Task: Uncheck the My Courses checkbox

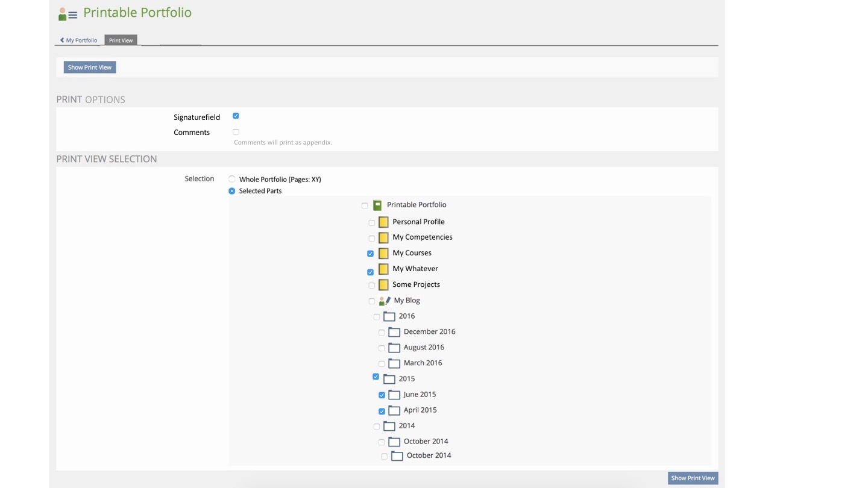Action: [371, 254]
